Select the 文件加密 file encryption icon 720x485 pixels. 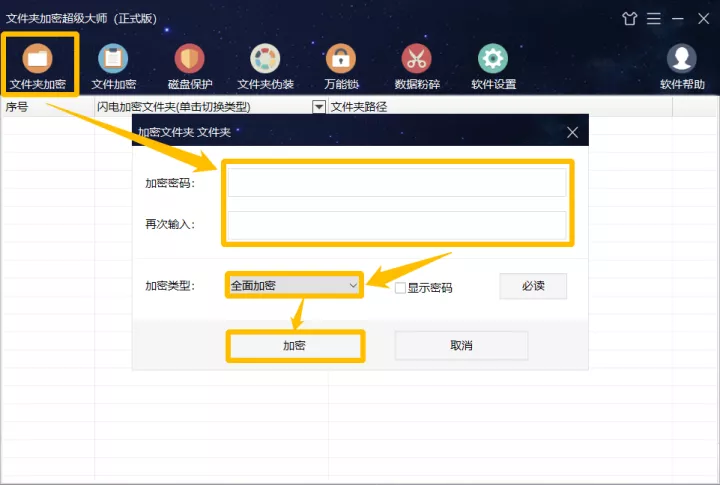pyautogui.click(x=113, y=66)
